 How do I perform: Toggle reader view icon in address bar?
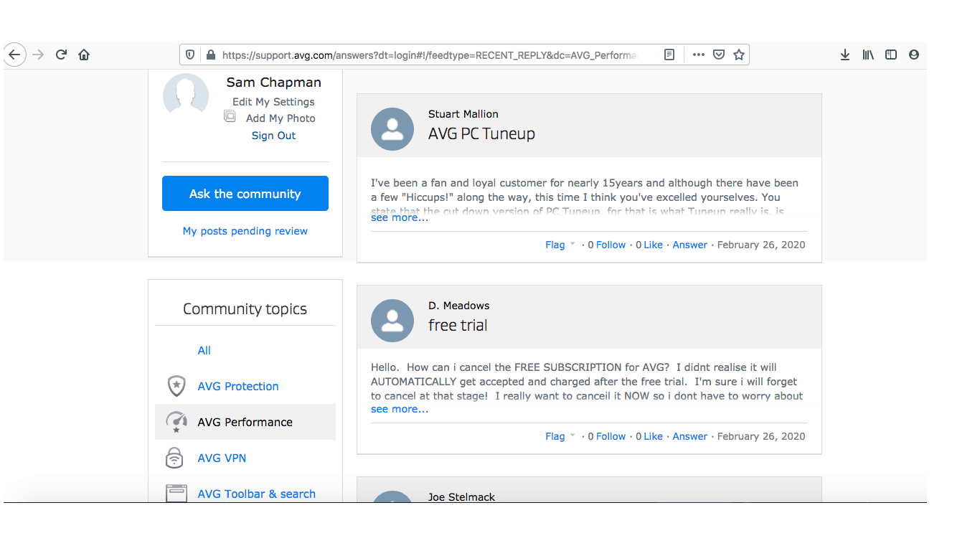pos(669,55)
